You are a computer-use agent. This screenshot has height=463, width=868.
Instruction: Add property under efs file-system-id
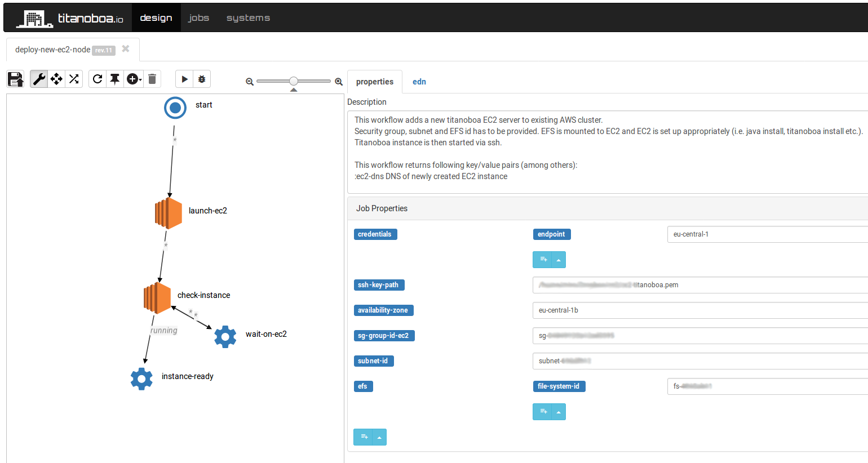(543, 412)
